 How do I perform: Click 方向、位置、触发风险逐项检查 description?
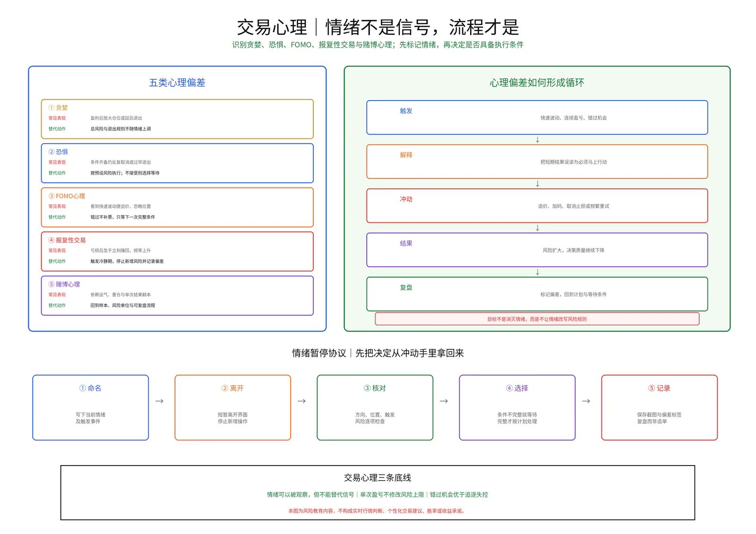375,418
